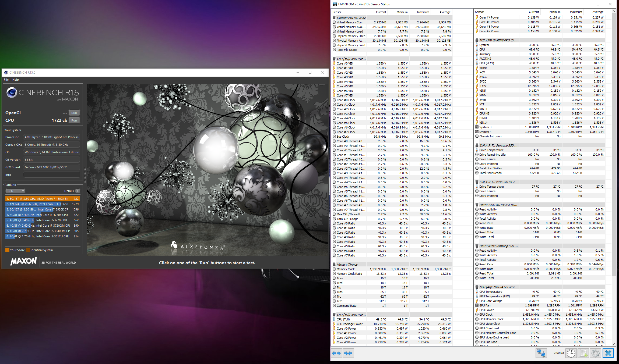Select the 'Memory Clock' sensor row
This screenshot has width=619, height=364.
pyautogui.click(x=392, y=269)
